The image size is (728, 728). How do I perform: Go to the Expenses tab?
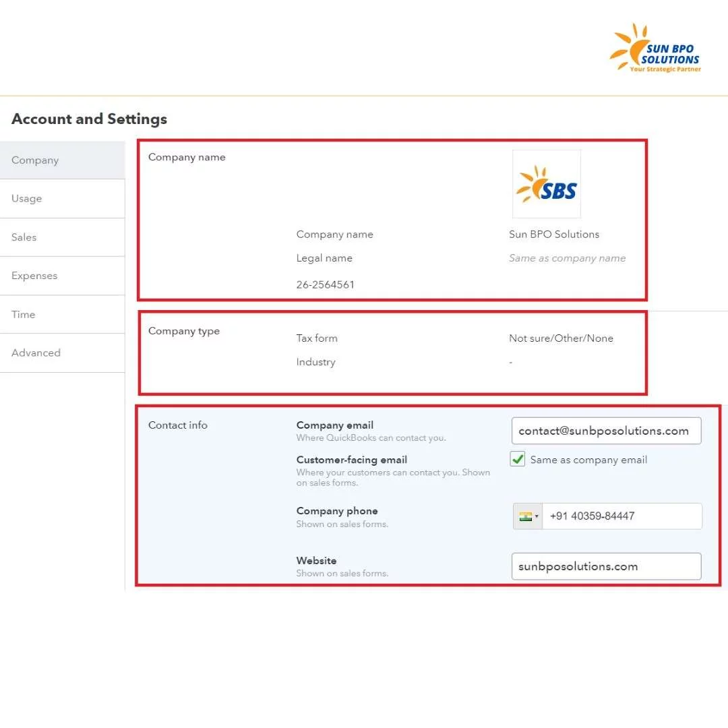(x=62, y=276)
